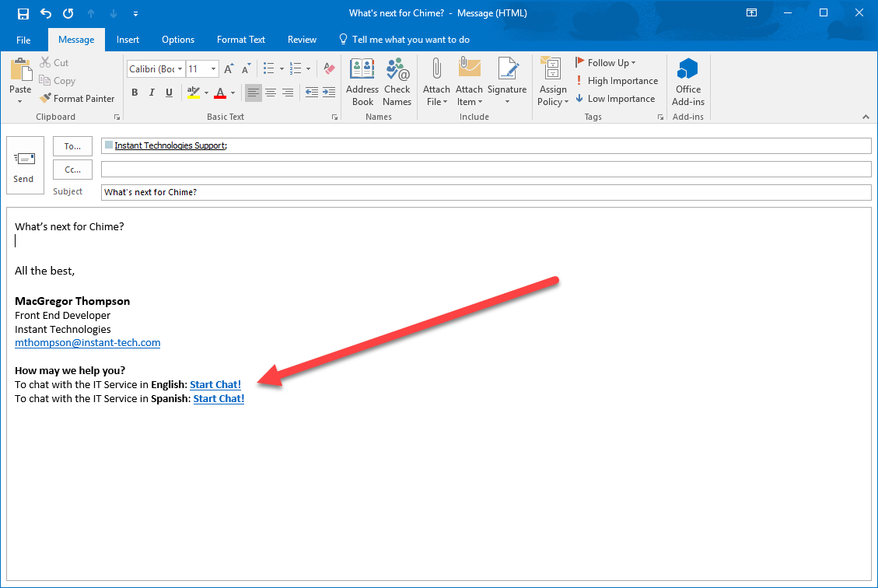Toggle Center paragraph alignment
Screen dimensions: 878x588
pyautogui.click(x=271, y=93)
